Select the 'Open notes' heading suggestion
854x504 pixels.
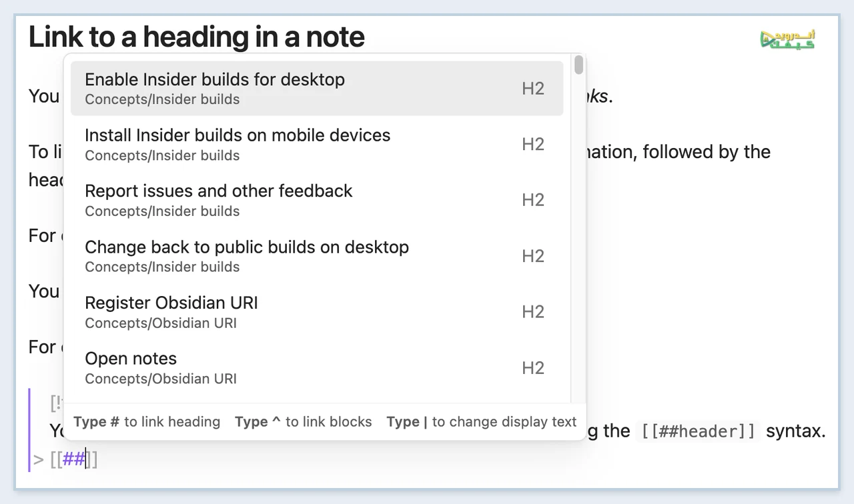click(317, 368)
